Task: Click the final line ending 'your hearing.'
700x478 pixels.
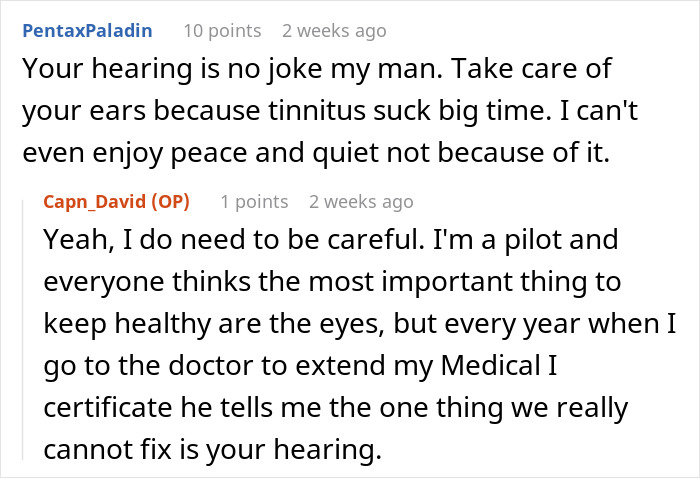Action: (x=212, y=451)
